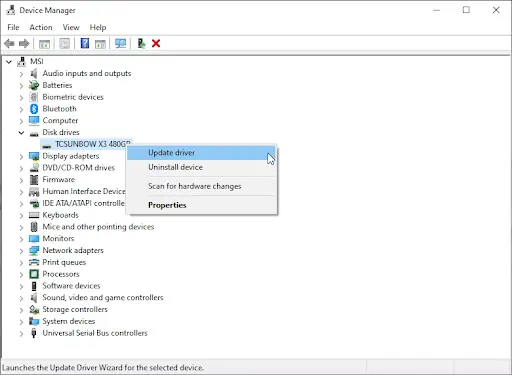Close the Device Manager window
Screen dimensions: 512x375
click(x=496, y=10)
